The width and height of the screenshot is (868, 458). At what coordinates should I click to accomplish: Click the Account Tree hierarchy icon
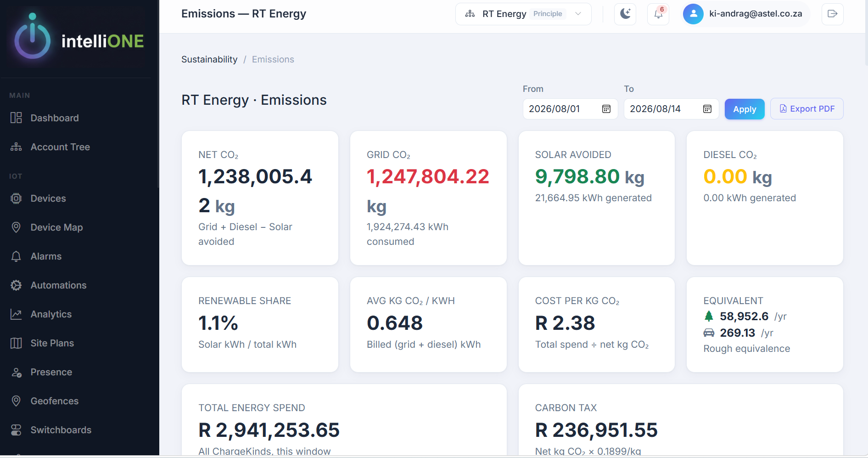16,147
